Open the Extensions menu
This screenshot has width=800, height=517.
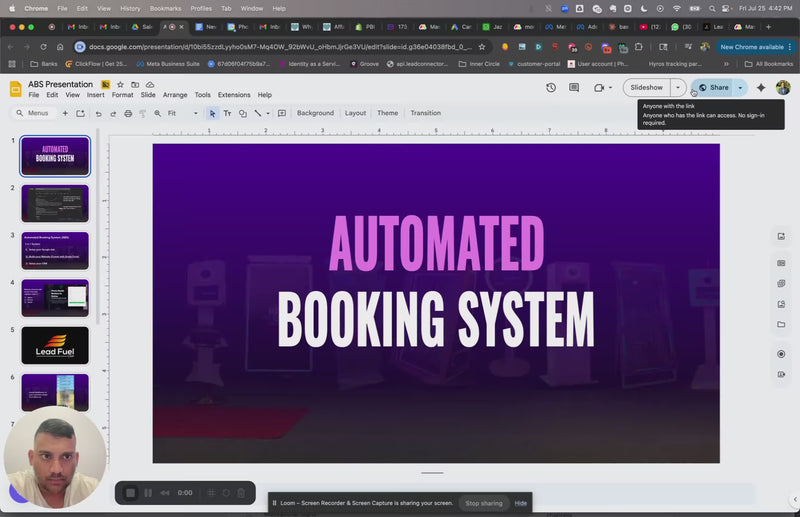pos(234,95)
